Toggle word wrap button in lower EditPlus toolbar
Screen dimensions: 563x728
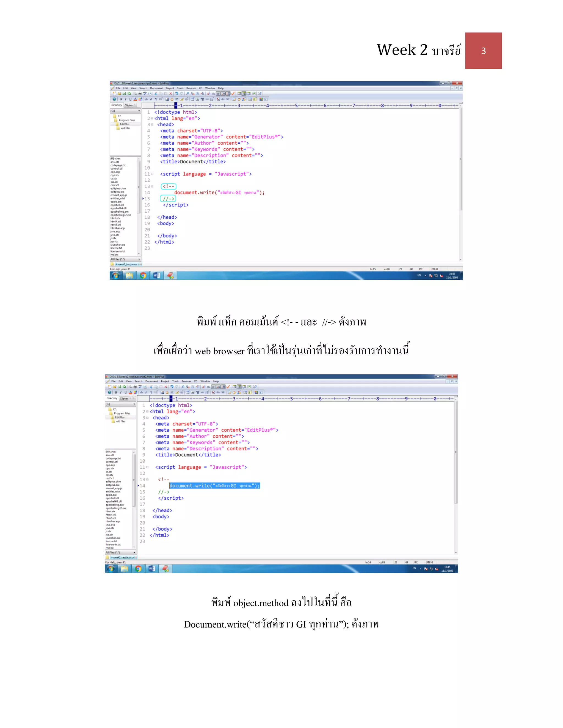point(214,387)
